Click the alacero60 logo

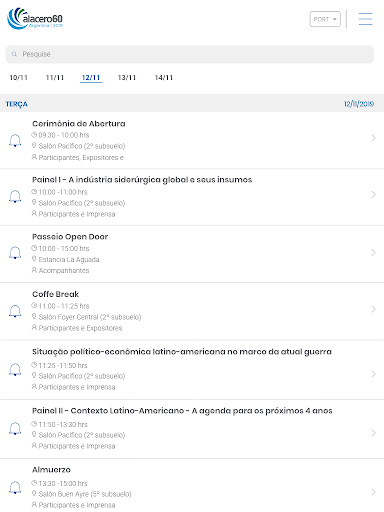pos(35,19)
